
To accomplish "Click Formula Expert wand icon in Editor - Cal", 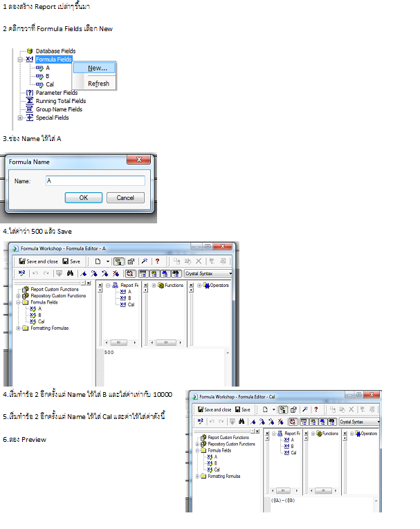I will [305, 409].
